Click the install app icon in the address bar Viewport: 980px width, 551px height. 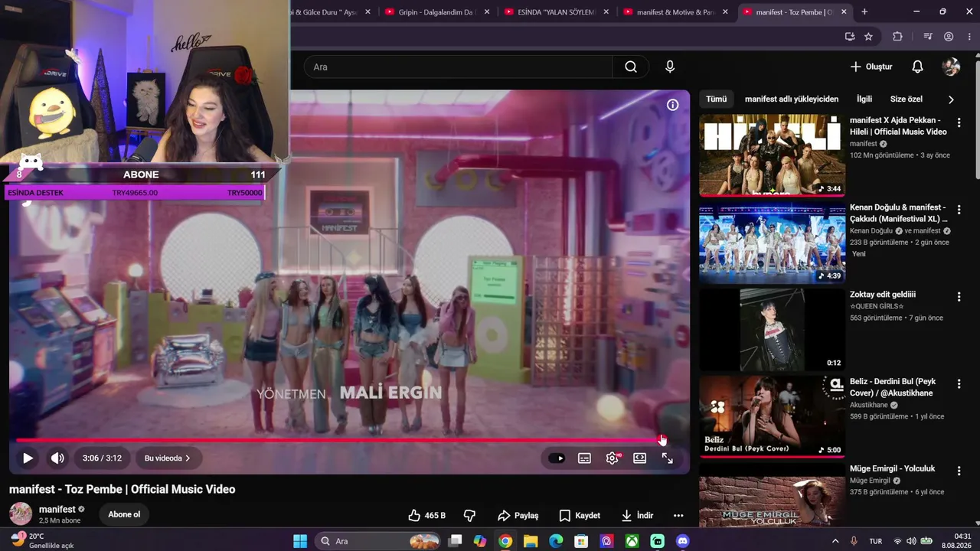click(x=850, y=36)
